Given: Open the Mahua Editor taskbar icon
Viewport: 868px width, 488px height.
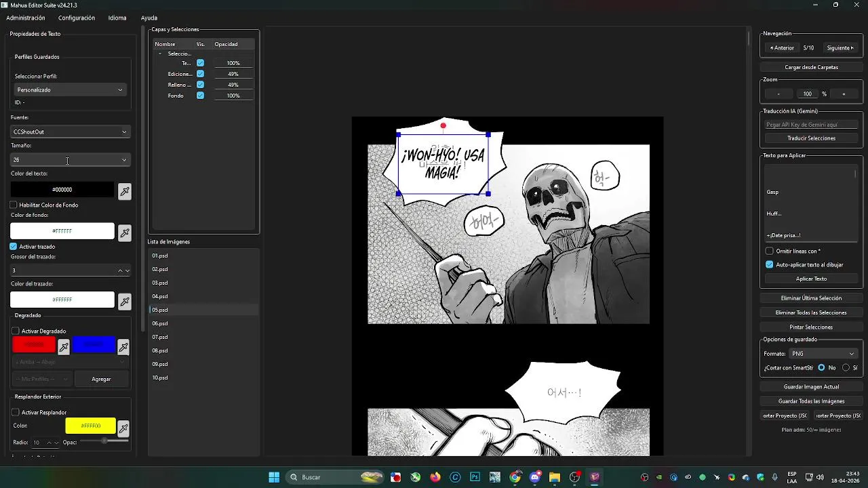Looking at the screenshot, I should coord(595,477).
